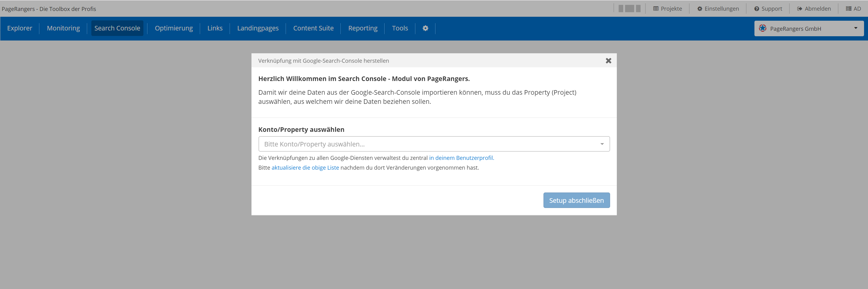Click the masked grey account blocks in top bar
The image size is (868, 289).
click(629, 9)
